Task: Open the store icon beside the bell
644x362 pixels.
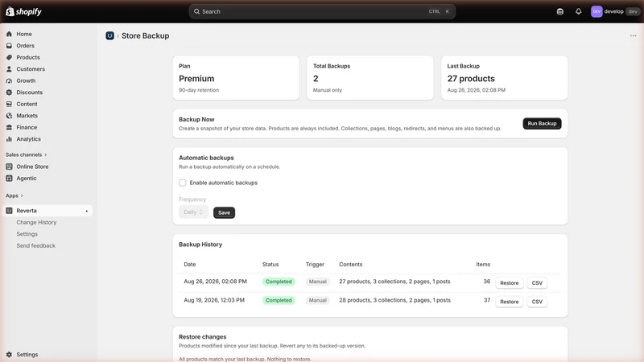Action: click(560, 11)
